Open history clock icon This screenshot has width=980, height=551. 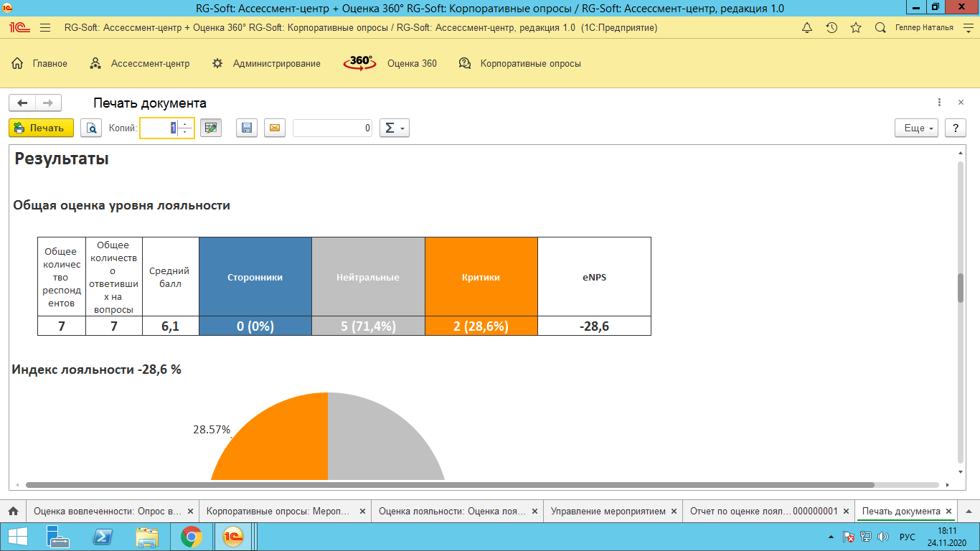(831, 28)
